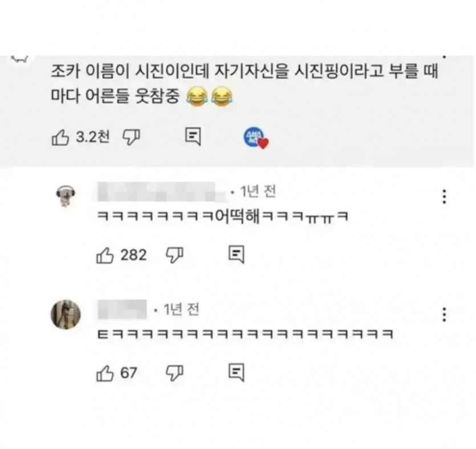
Task: Open options menu for the 67-like reply
Action: pos(444,314)
